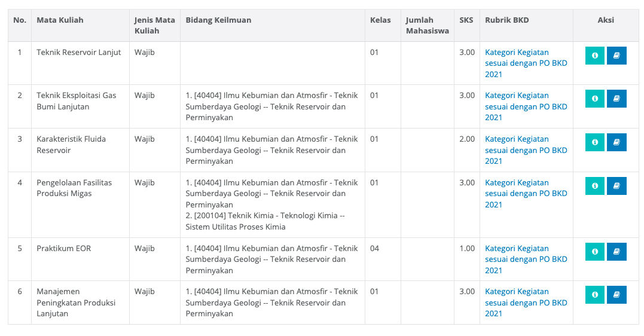Viewport: 644px width, 336px height.
Task: Click info icon for Manajemen Peningkatan Produksi Lanjutan
Action: pyautogui.click(x=594, y=295)
